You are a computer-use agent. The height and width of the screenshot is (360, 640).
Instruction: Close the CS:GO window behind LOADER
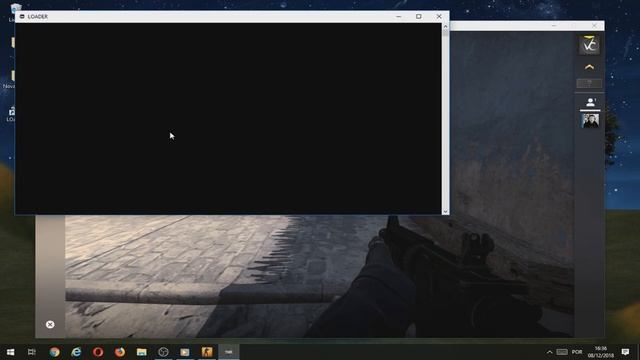pos(594,26)
